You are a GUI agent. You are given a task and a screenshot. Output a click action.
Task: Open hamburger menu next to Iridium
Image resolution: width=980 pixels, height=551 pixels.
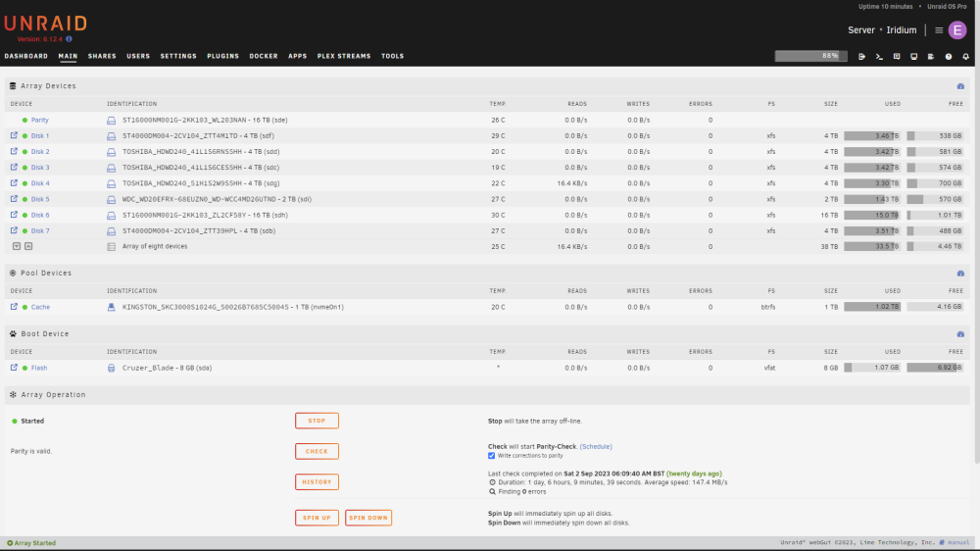[939, 30]
